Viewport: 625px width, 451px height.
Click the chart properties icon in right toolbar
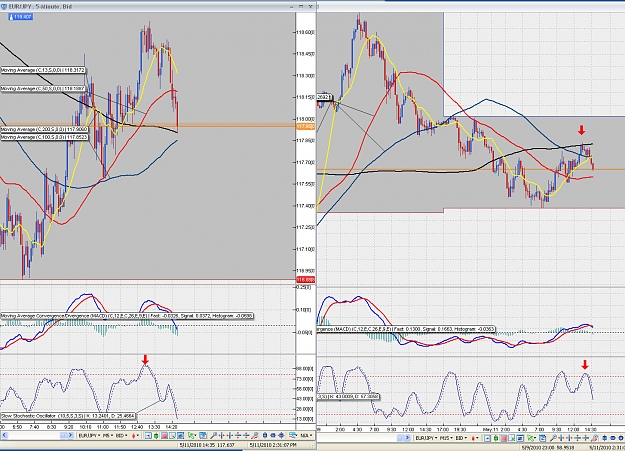(512, 438)
